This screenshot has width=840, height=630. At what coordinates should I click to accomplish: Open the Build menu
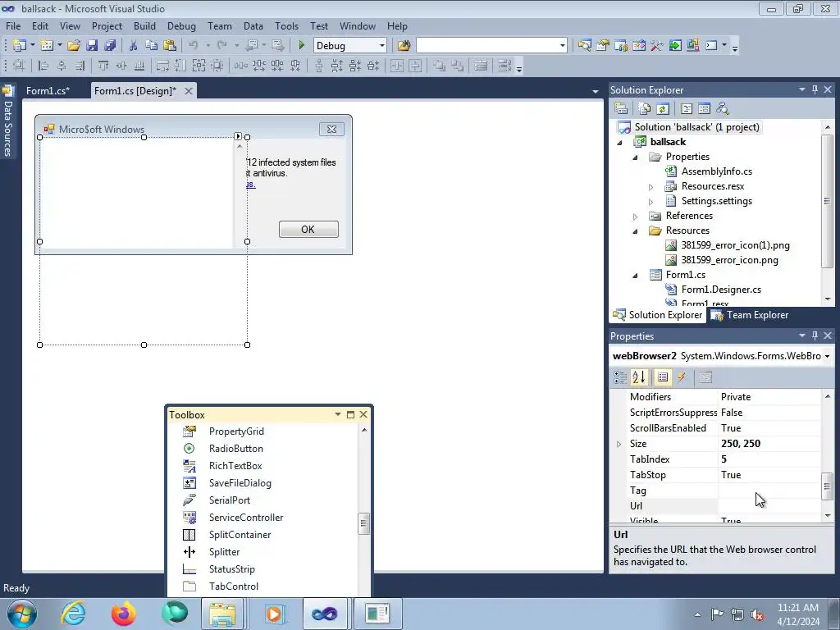144,25
